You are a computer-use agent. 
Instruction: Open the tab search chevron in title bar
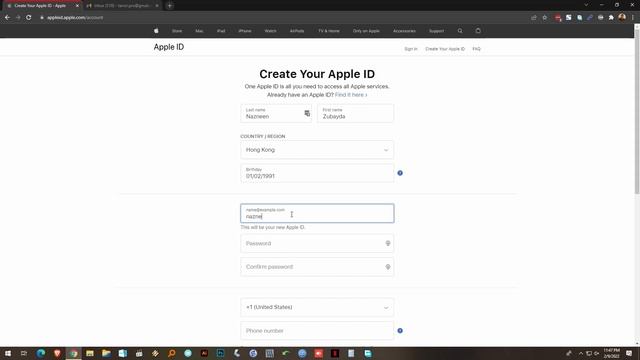(x=586, y=5)
